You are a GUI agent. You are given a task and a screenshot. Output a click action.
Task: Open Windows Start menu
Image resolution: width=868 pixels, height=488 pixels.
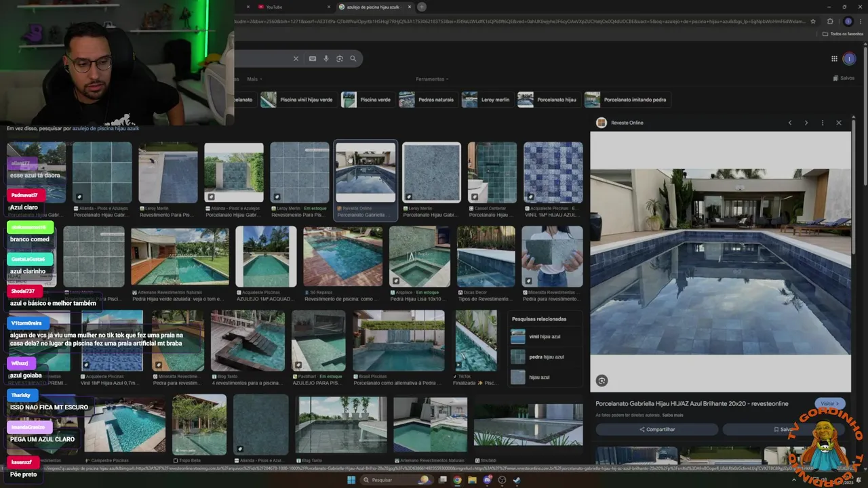point(351,480)
